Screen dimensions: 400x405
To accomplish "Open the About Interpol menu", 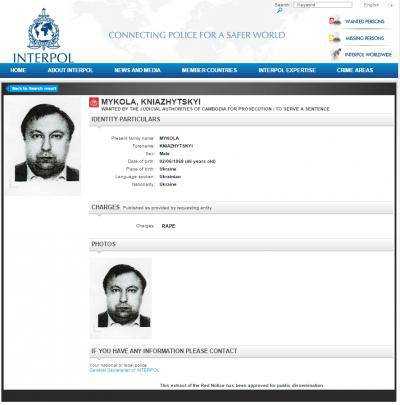I will pyautogui.click(x=70, y=70).
